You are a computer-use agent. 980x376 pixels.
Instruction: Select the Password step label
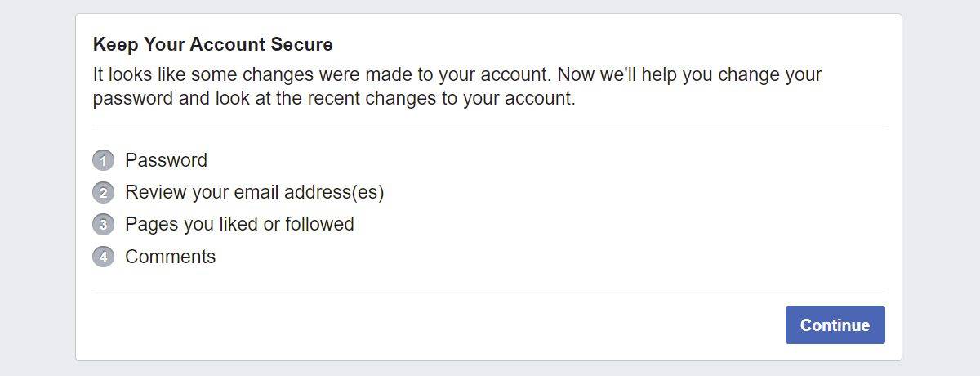(166, 160)
